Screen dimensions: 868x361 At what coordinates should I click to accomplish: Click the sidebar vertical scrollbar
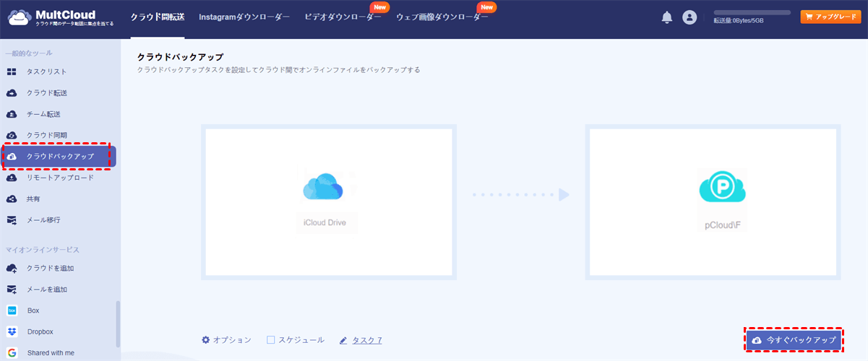tap(118, 323)
